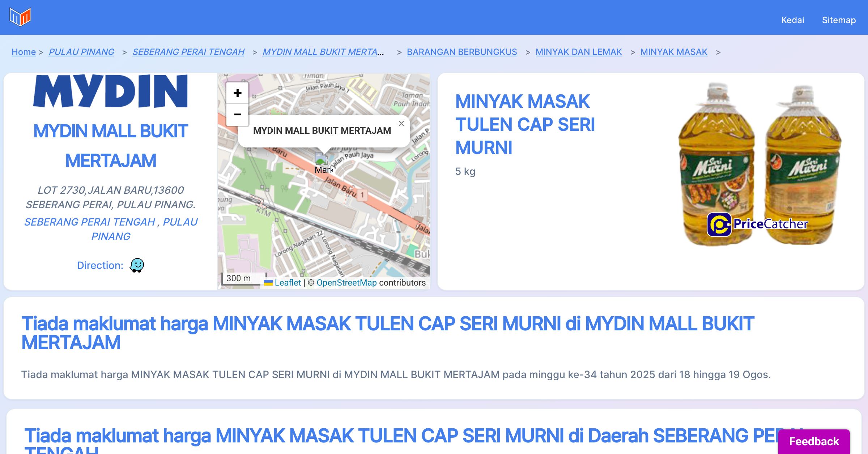Click the Tiada maklumat harga ... MYDIN MALL heading
Viewport: 868px width, 454px height.
pos(388,333)
